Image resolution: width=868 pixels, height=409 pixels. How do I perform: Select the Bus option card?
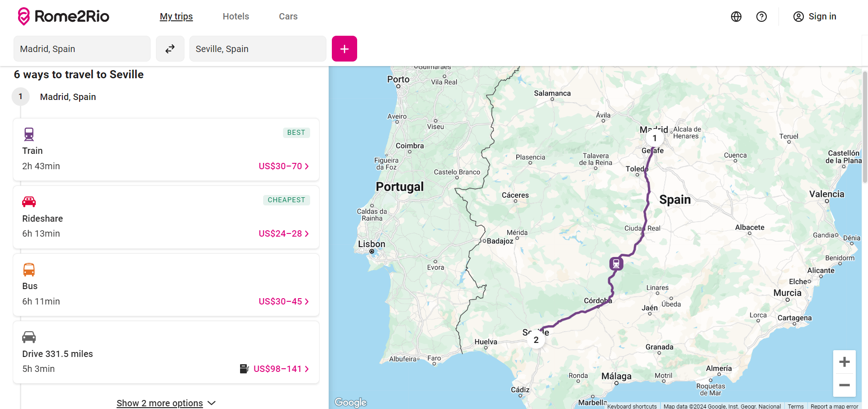point(166,285)
